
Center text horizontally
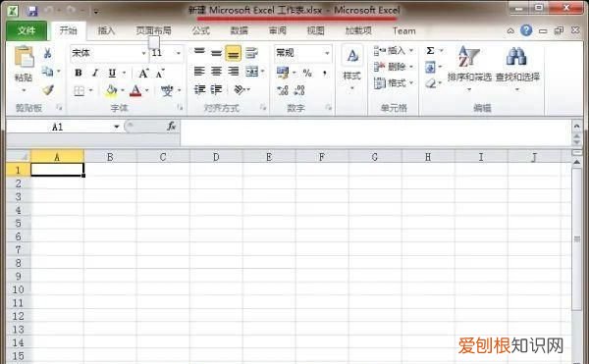pos(216,71)
